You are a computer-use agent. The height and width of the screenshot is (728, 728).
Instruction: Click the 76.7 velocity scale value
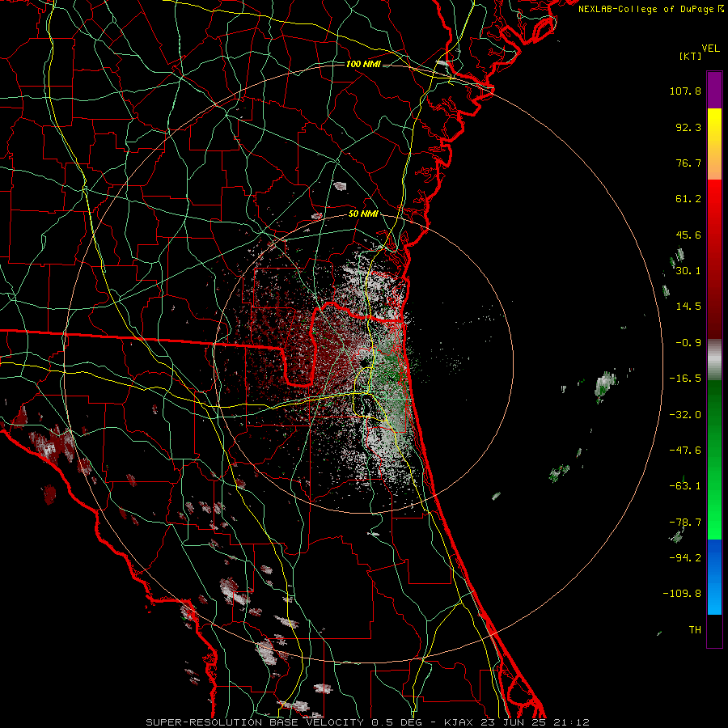(688, 163)
